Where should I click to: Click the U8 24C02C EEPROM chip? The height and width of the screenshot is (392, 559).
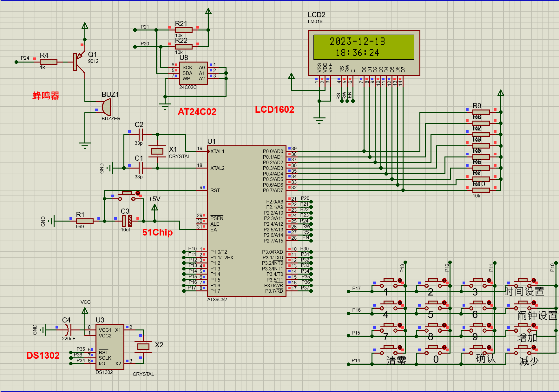pyautogui.click(x=194, y=73)
